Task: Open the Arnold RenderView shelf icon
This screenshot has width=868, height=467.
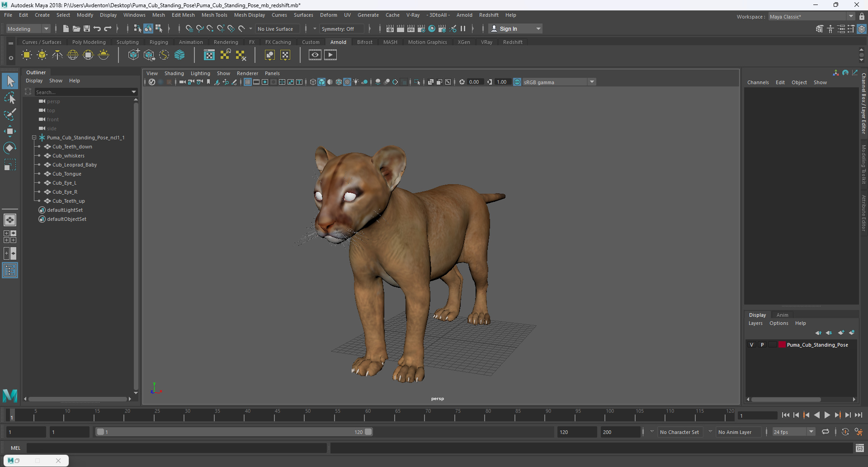Action: 315,55
